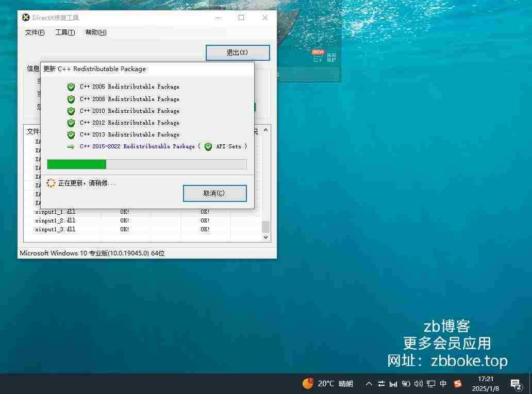Select the xinput1_2.dll row
Screen dimensions: 532x394
coord(142,221)
